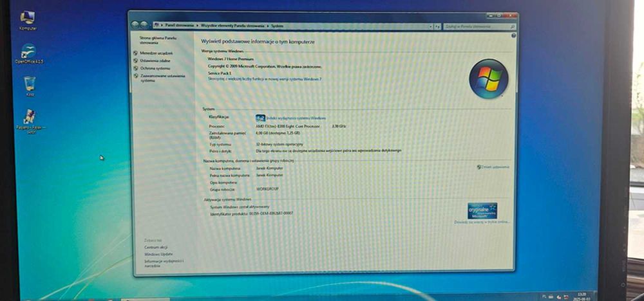This screenshot has width=644, height=301.
Task: Open 'Strona główna Panelu sterowania' link
Action: coord(158,40)
